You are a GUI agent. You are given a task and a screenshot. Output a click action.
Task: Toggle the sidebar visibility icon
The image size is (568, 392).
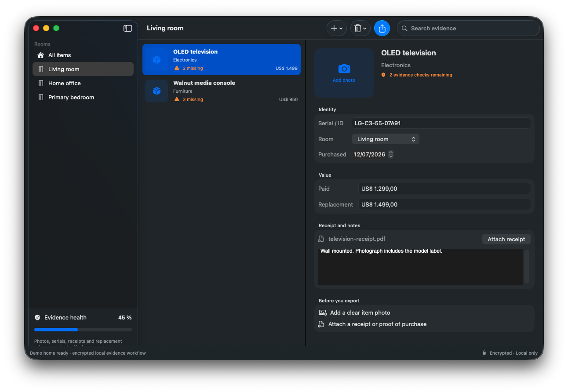click(x=128, y=28)
